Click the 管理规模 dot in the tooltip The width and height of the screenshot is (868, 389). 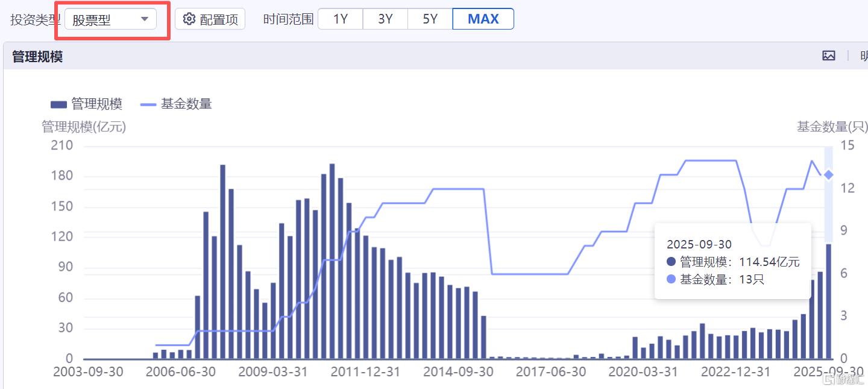click(671, 262)
